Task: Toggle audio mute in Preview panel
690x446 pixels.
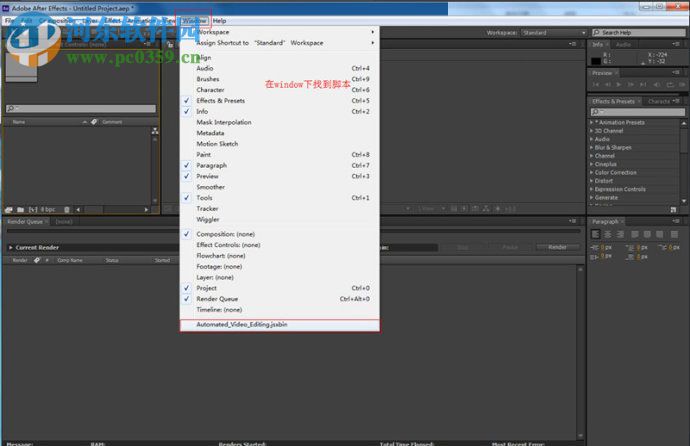Action: [x=657, y=84]
